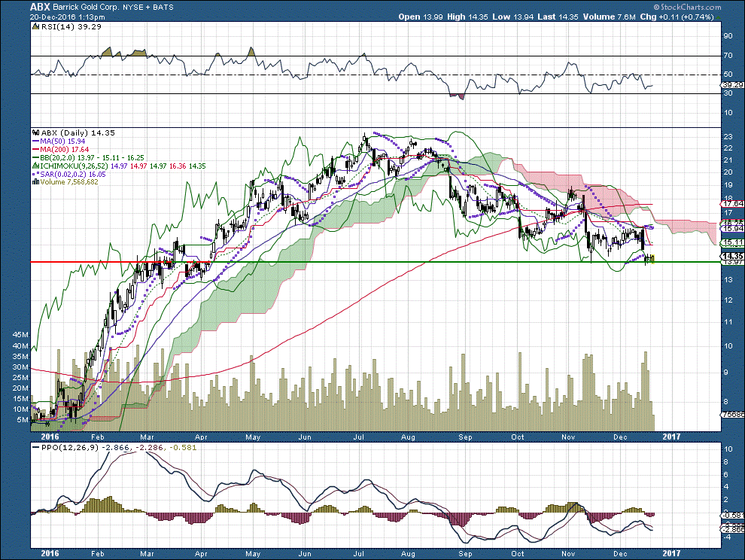Click the 9 label on the price axis

(x=725, y=373)
